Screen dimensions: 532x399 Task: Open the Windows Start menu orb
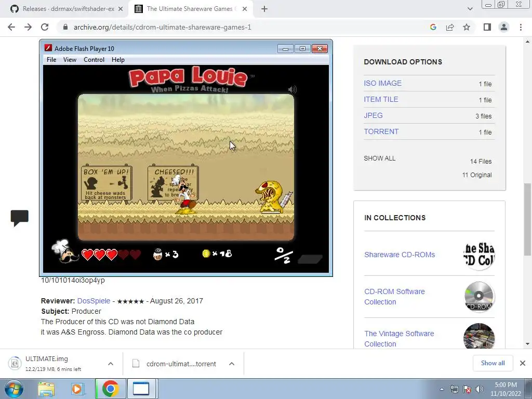click(14, 389)
